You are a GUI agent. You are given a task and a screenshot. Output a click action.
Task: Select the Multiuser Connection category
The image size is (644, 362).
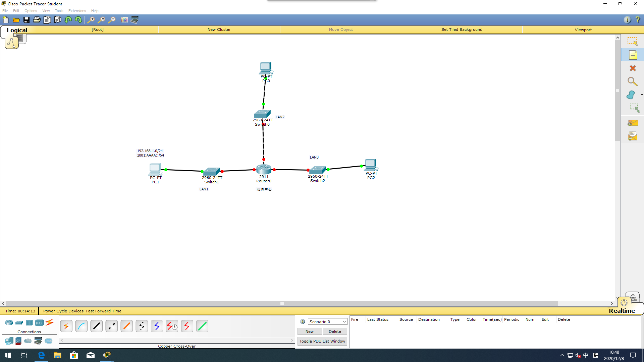(x=49, y=341)
